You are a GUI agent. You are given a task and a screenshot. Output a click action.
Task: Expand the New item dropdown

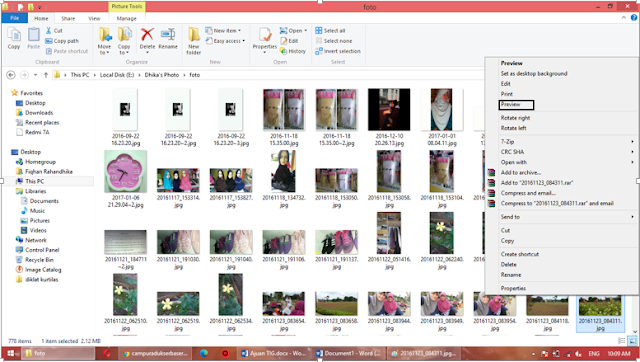[x=223, y=31]
